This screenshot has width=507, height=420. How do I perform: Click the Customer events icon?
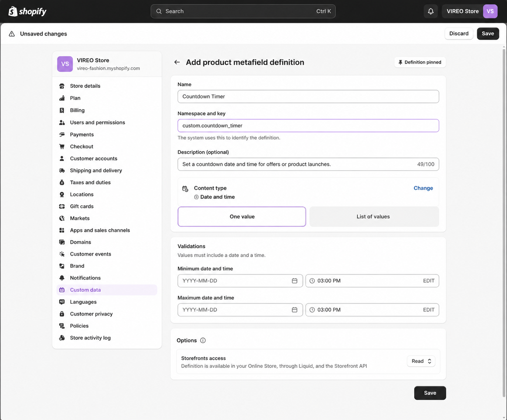coord(62,254)
